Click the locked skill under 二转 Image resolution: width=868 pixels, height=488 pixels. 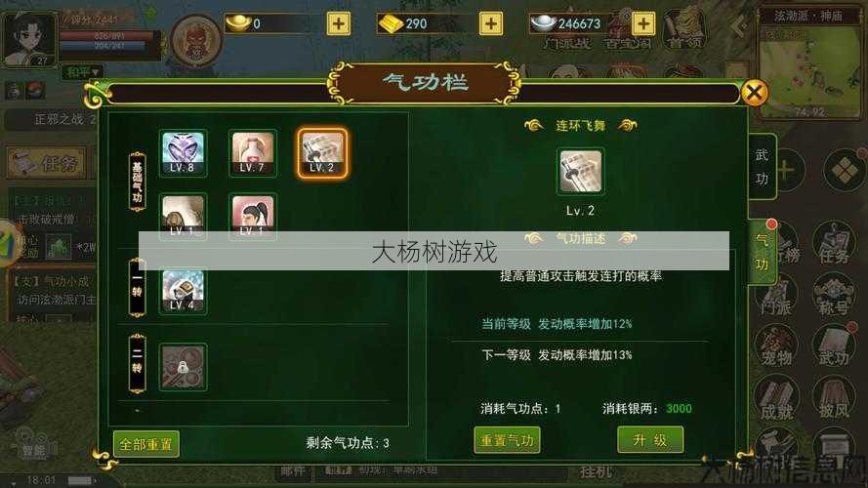(x=184, y=367)
